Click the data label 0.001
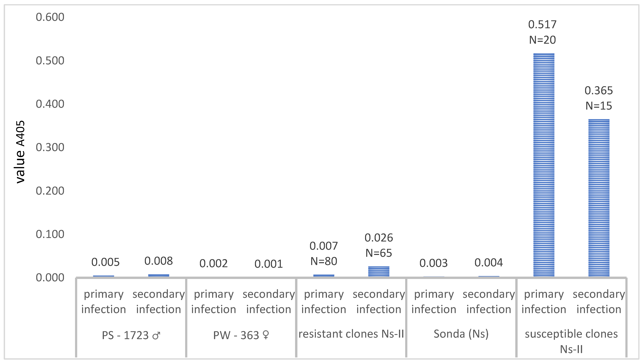Screen dimensions: 644x364 tap(269, 264)
